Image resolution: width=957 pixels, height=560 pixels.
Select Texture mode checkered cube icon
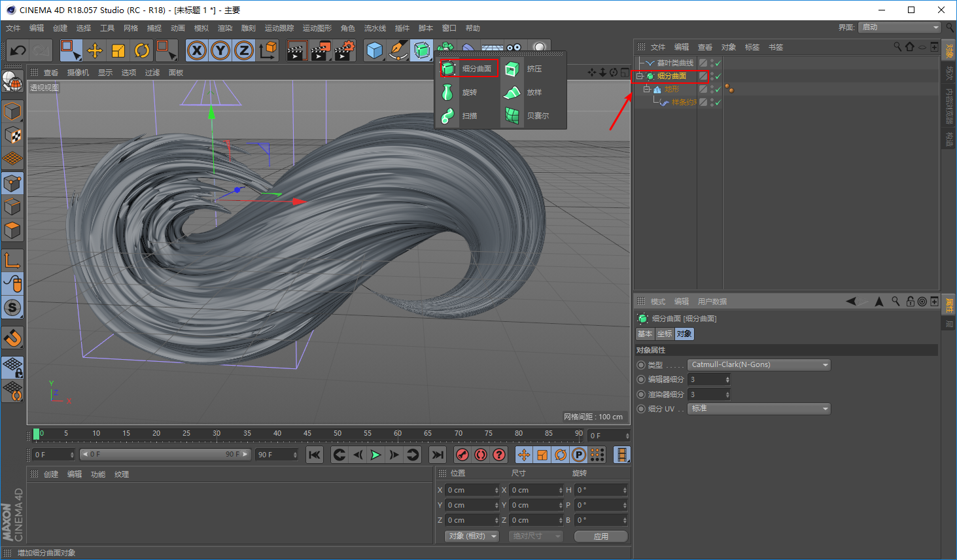12,135
